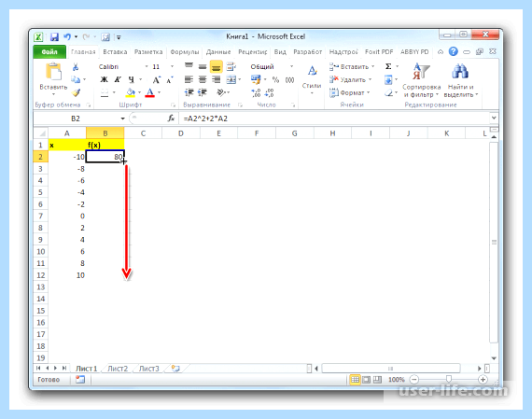Toggle Italic (К) formatting
The width and height of the screenshot is (532, 419).
tap(118, 79)
